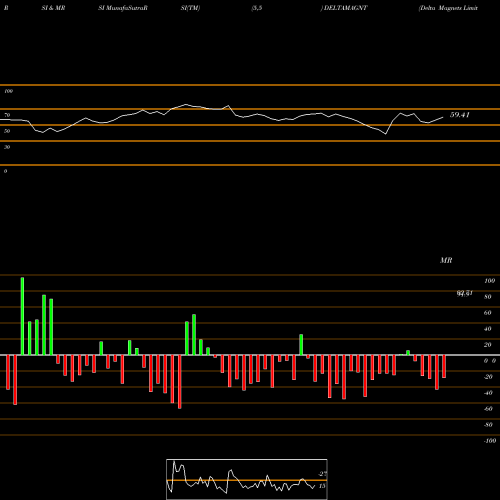Click the 50 level label on RSI axis

(x=7, y=131)
